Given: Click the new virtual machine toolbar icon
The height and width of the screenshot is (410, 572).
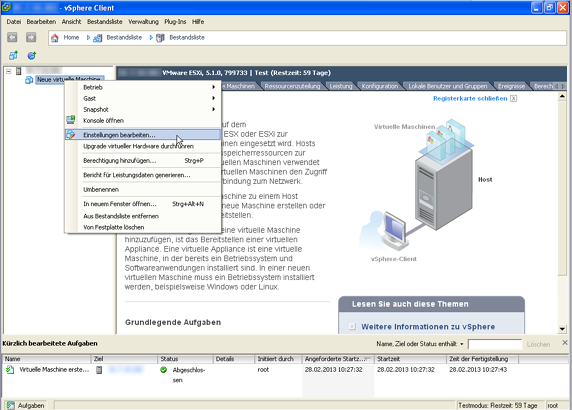Looking at the screenshot, I should point(13,55).
